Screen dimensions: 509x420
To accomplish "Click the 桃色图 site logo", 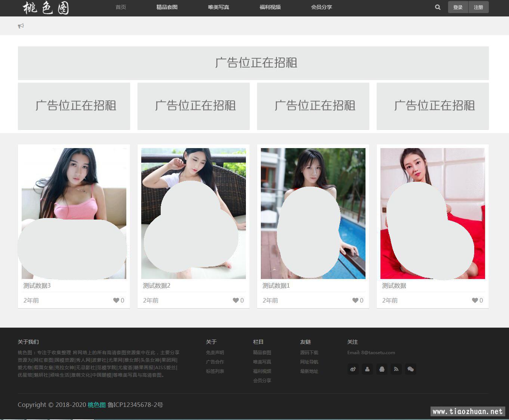I will [x=46, y=7].
